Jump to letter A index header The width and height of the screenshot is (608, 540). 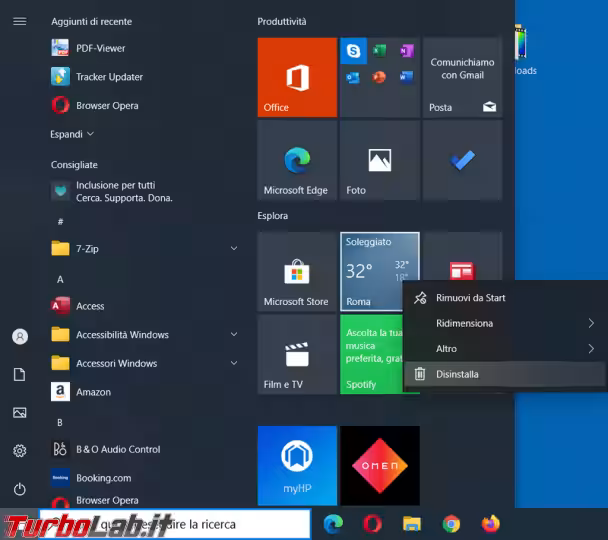point(60,279)
